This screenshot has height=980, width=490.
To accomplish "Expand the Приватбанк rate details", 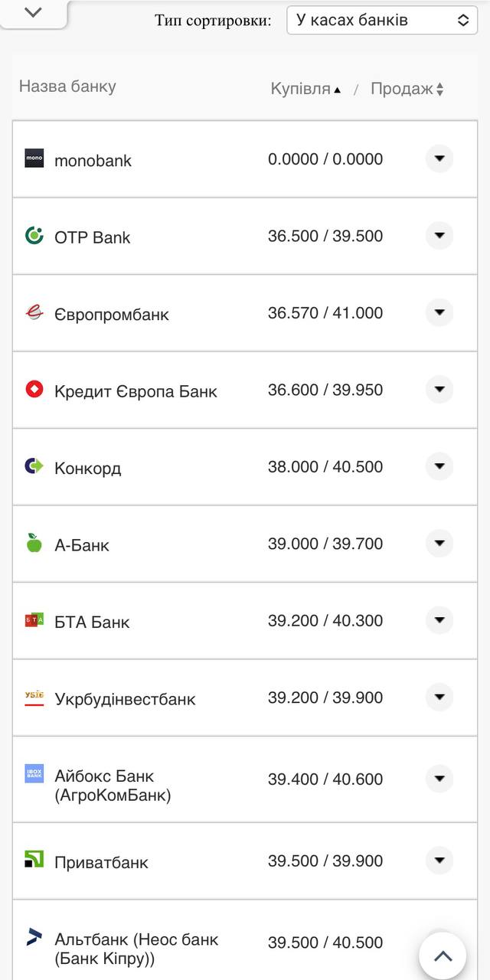I will (x=439, y=861).
